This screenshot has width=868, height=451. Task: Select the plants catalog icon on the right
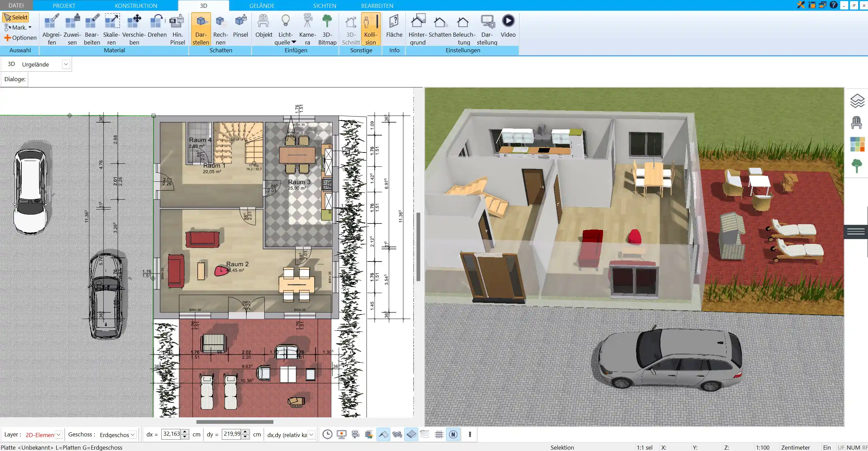click(857, 165)
